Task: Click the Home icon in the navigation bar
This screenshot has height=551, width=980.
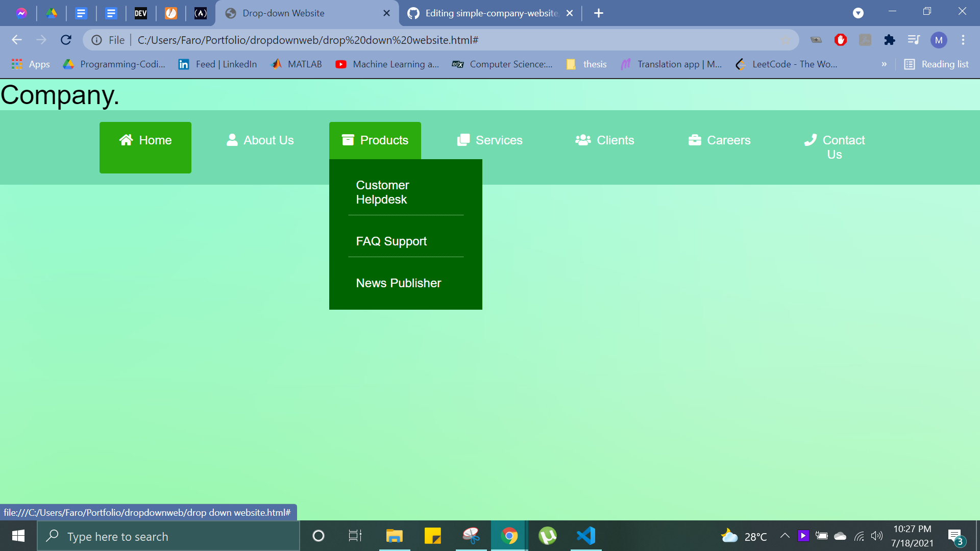Action: 126,139
